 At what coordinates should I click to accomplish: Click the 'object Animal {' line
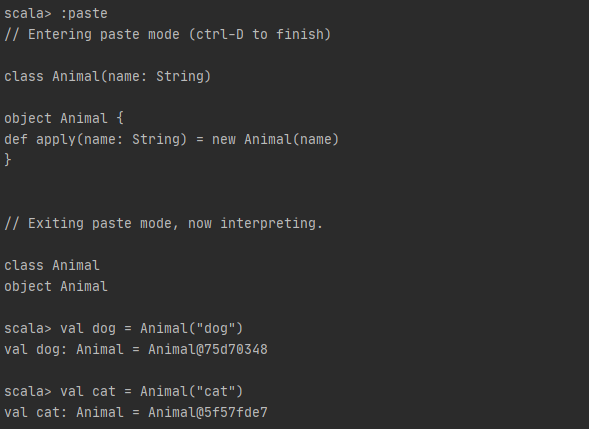point(64,119)
